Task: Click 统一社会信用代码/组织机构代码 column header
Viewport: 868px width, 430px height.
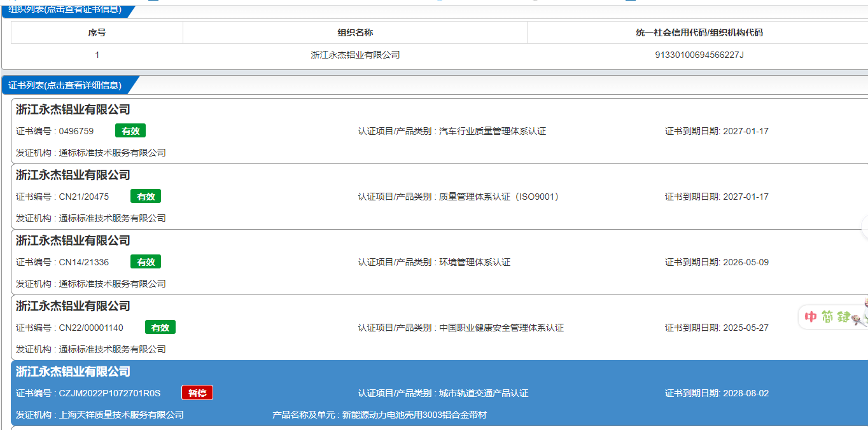Action: coord(699,32)
